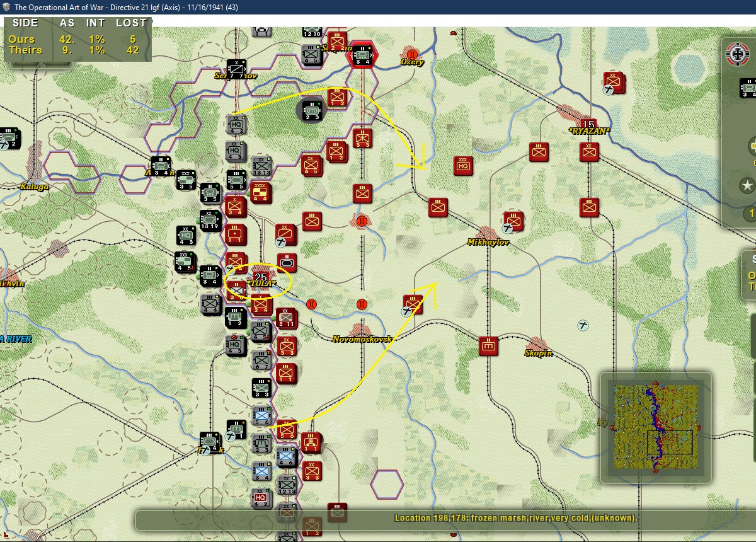Click the LOST column header in the combat report
The width and height of the screenshot is (756, 542).
point(131,23)
